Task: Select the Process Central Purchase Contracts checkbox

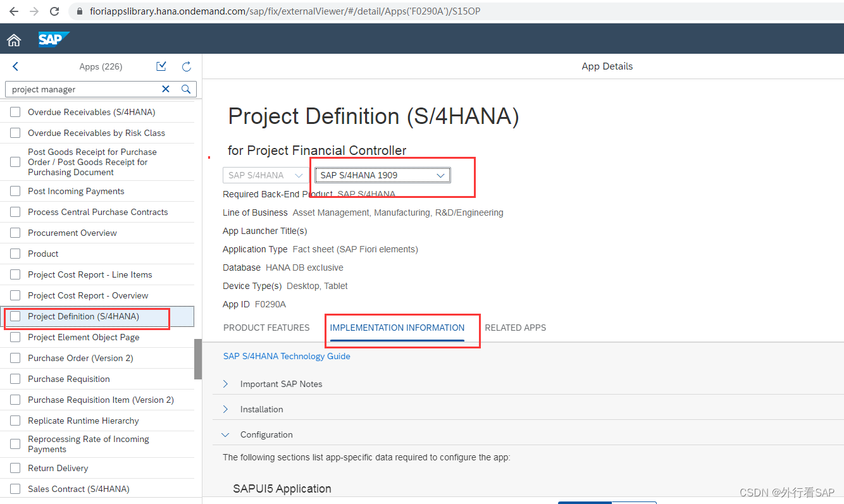Action: [15, 212]
